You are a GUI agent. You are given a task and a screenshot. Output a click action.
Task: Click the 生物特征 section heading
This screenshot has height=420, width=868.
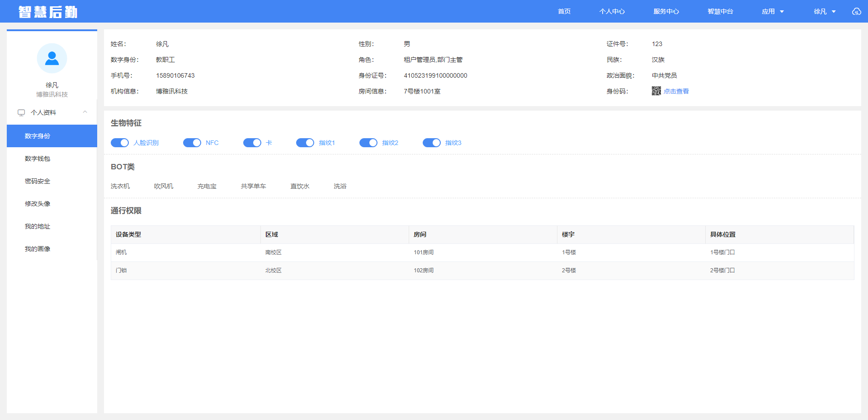(x=126, y=123)
